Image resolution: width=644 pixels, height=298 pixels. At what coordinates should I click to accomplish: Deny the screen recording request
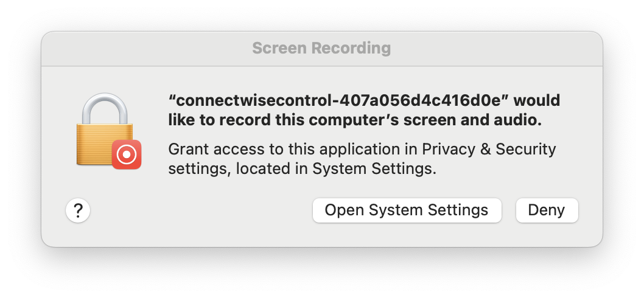(x=547, y=210)
